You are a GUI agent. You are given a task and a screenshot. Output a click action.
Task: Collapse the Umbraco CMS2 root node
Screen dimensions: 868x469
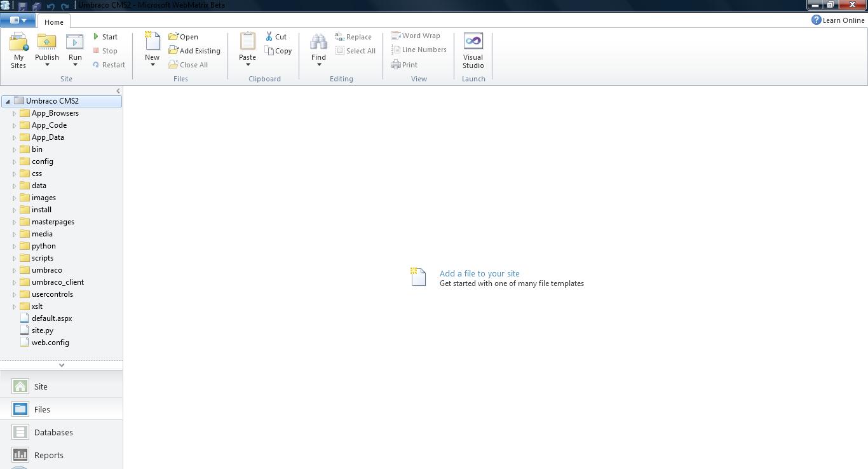point(7,101)
